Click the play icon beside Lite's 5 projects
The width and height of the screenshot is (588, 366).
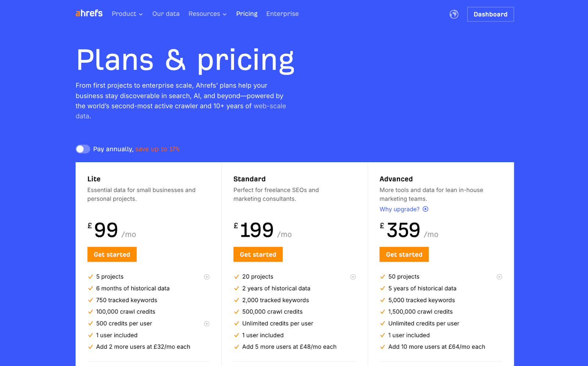pyautogui.click(x=207, y=277)
